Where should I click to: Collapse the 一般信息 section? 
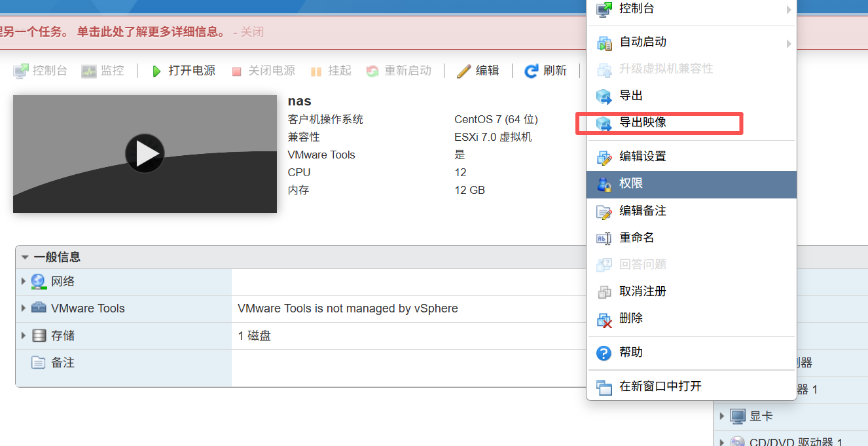pyautogui.click(x=25, y=257)
